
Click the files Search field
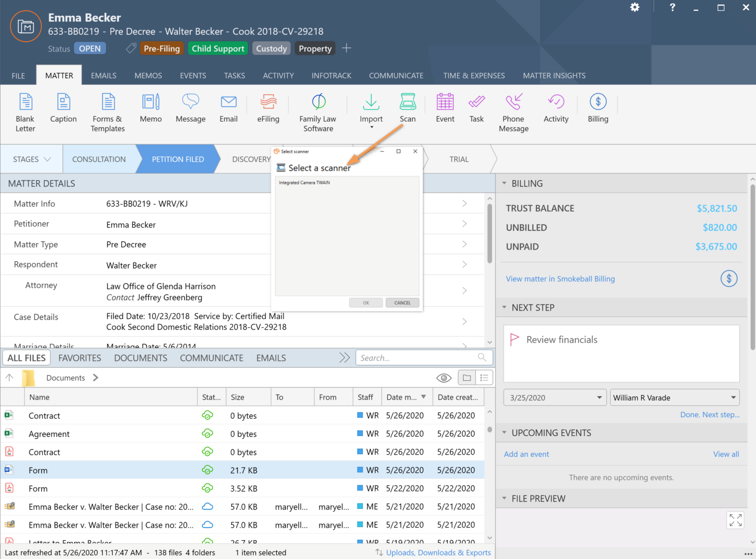[x=424, y=358]
